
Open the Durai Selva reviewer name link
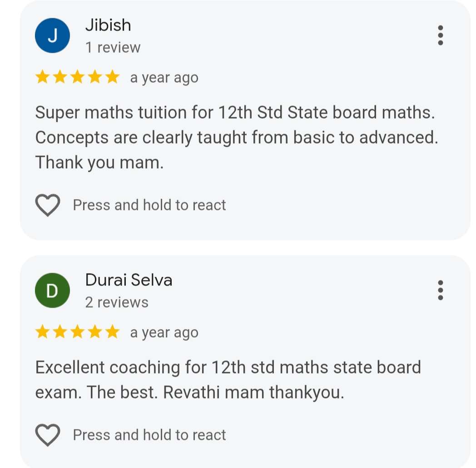tap(129, 280)
